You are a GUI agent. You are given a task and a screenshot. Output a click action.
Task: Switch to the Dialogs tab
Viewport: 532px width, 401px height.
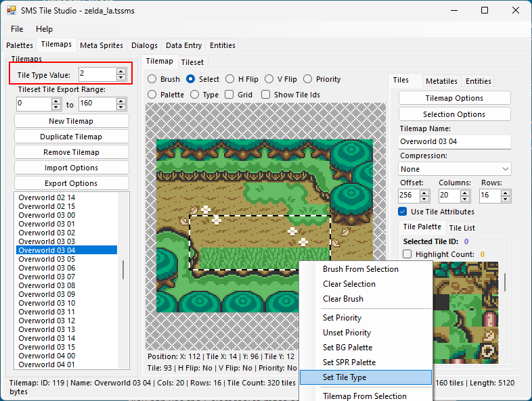[145, 45]
